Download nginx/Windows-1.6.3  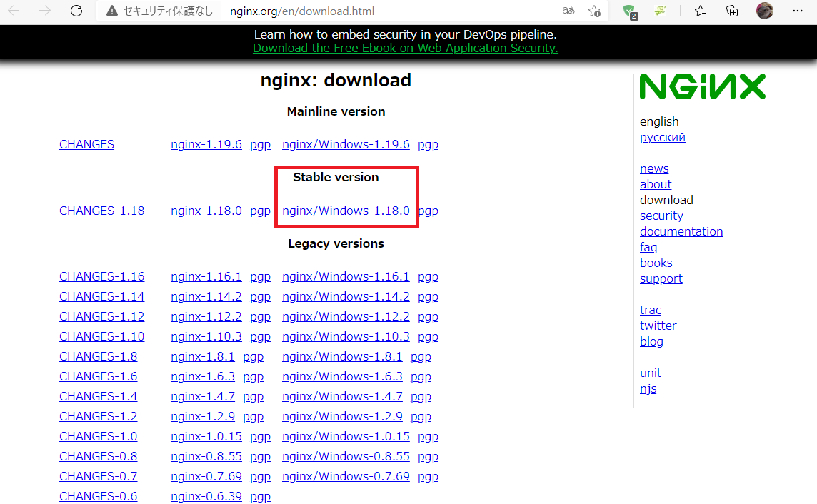342,376
